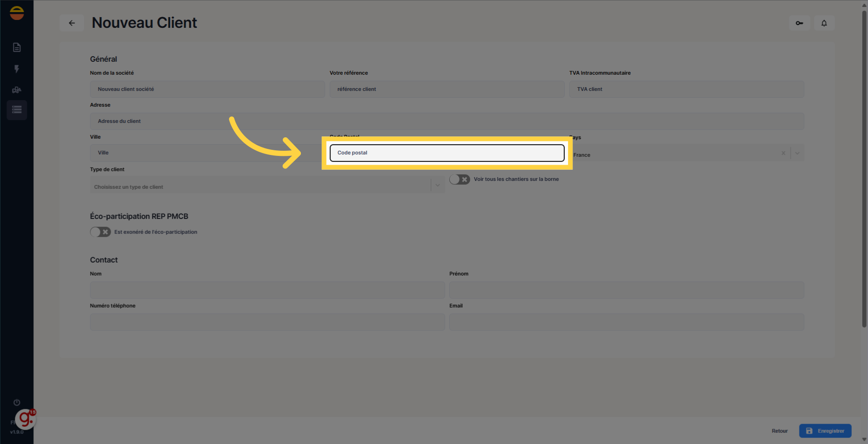Image resolution: width=868 pixels, height=444 pixels.
Task: Clear the France selection with the X
Action: pyautogui.click(x=783, y=153)
